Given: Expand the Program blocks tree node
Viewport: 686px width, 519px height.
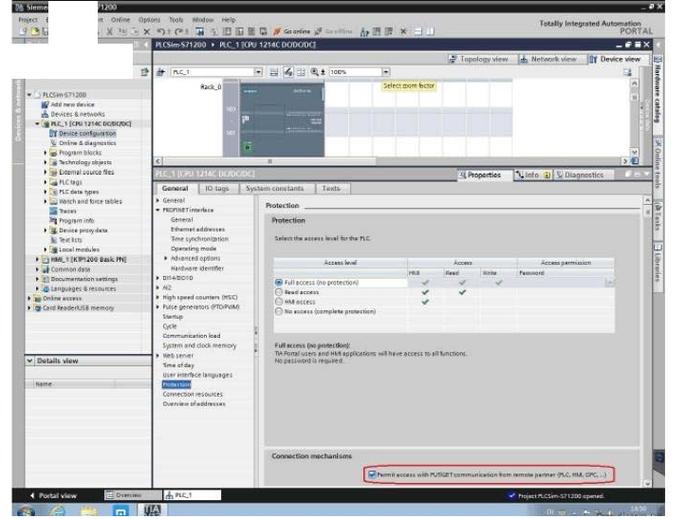Looking at the screenshot, I should tap(45, 153).
